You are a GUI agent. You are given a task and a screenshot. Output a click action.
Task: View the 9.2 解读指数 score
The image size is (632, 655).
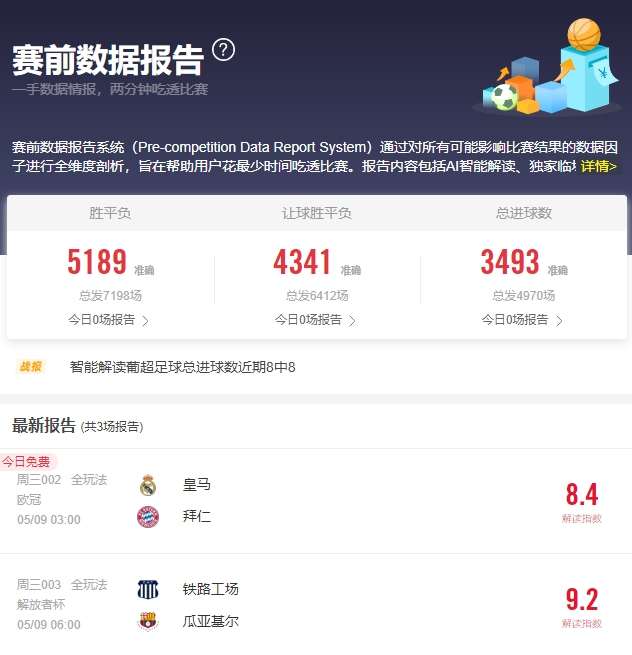(x=582, y=607)
